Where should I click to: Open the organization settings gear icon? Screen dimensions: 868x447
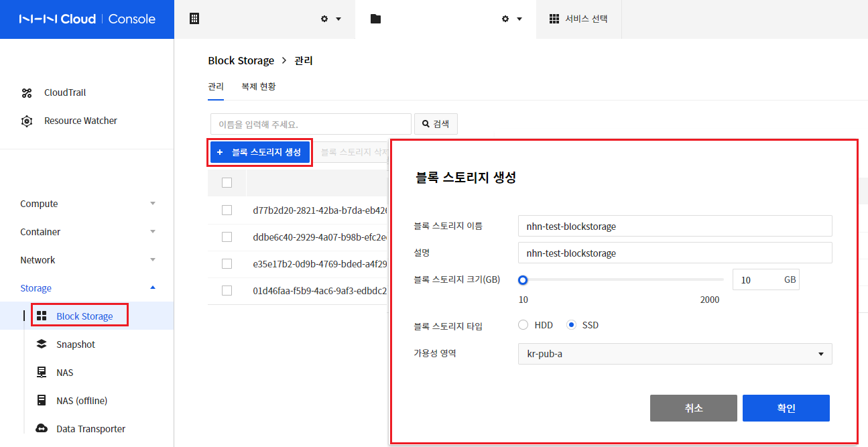[324, 19]
